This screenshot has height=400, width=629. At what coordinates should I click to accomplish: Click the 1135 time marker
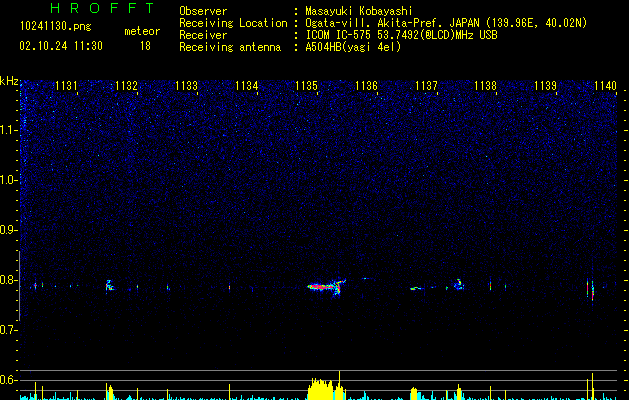(x=306, y=86)
